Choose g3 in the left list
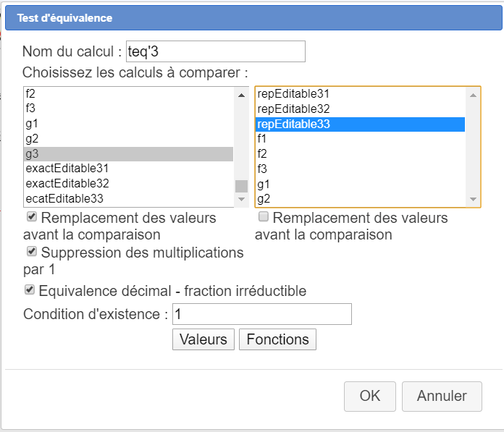Image resolution: width=504 pixels, height=432 pixels. coord(32,153)
